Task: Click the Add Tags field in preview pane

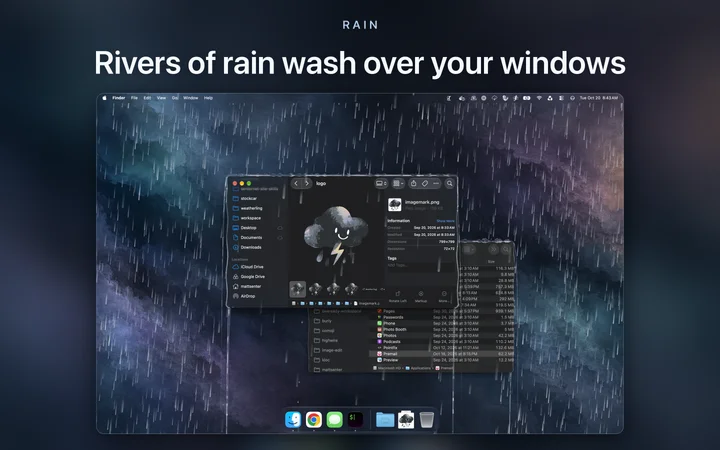Action: [x=421, y=265]
